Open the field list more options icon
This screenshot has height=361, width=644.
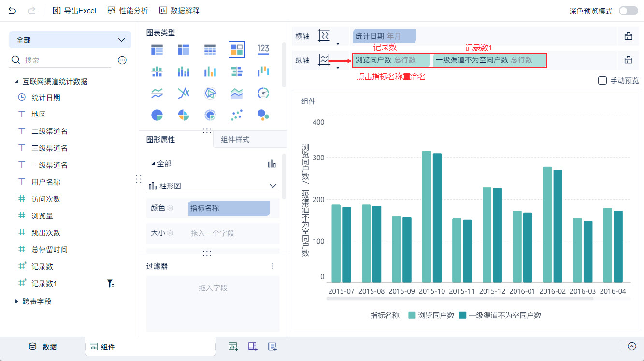(122, 60)
